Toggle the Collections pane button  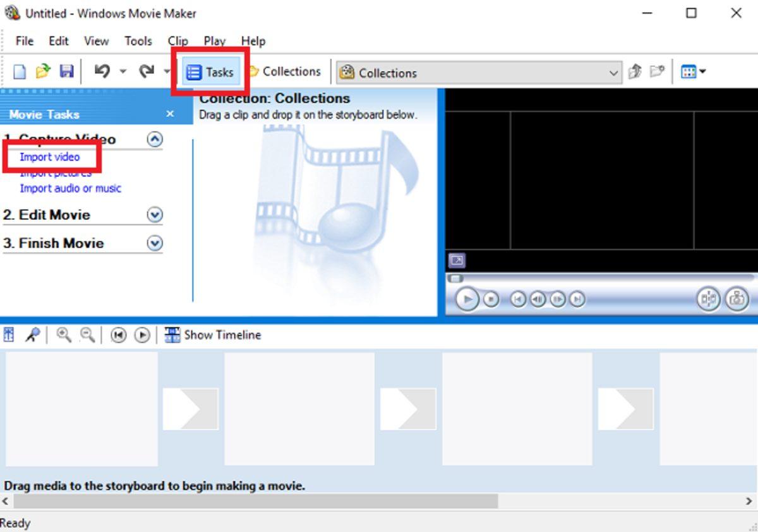pyautogui.click(x=284, y=72)
